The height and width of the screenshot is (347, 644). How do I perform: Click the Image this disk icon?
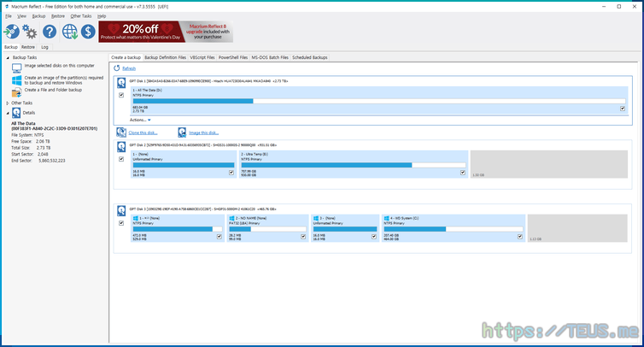coord(182,132)
